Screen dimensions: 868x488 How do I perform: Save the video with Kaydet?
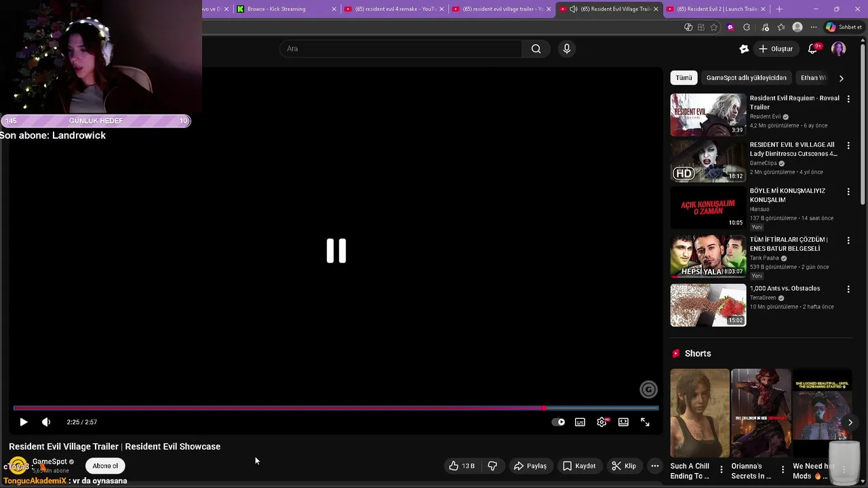[579, 466]
